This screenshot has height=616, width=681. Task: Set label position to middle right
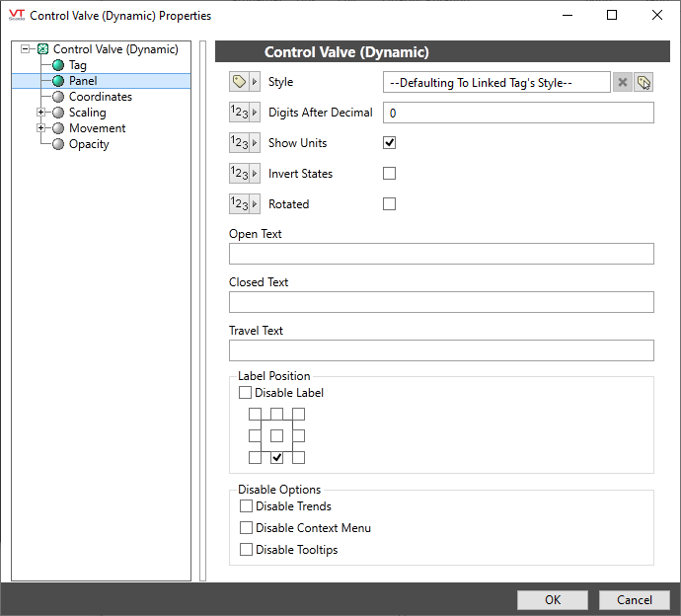pos(298,435)
